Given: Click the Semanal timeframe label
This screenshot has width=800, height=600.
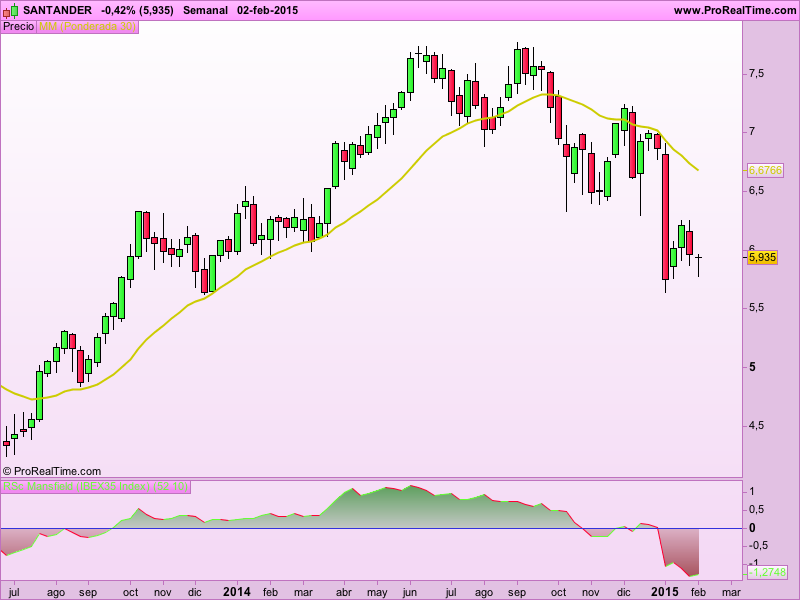Looking at the screenshot, I should click(x=205, y=10).
